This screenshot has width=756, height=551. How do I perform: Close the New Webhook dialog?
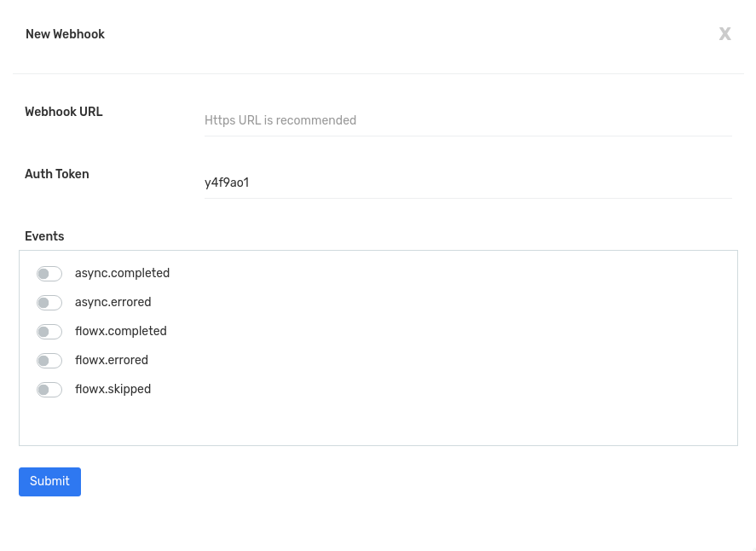724,34
